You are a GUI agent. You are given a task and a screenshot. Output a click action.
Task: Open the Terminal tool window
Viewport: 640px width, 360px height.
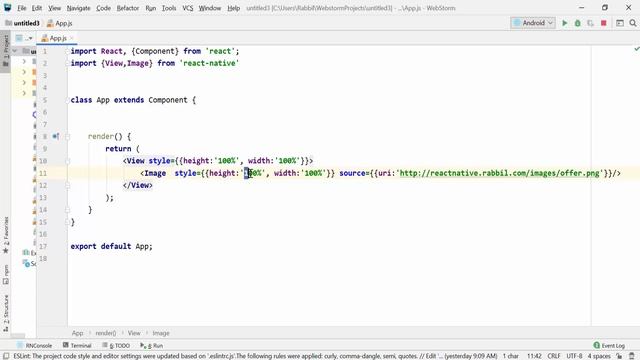(77, 345)
